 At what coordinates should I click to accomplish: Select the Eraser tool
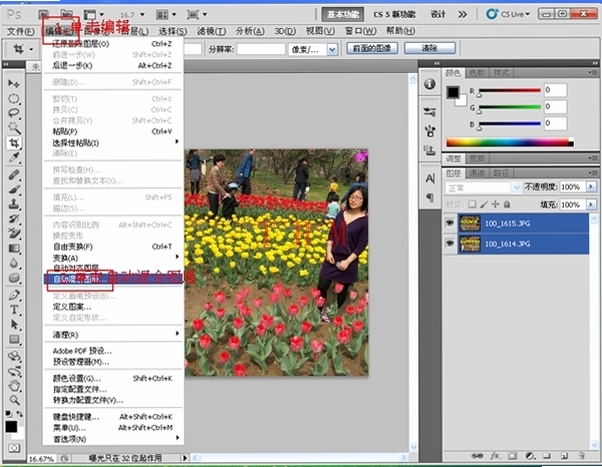click(14, 233)
